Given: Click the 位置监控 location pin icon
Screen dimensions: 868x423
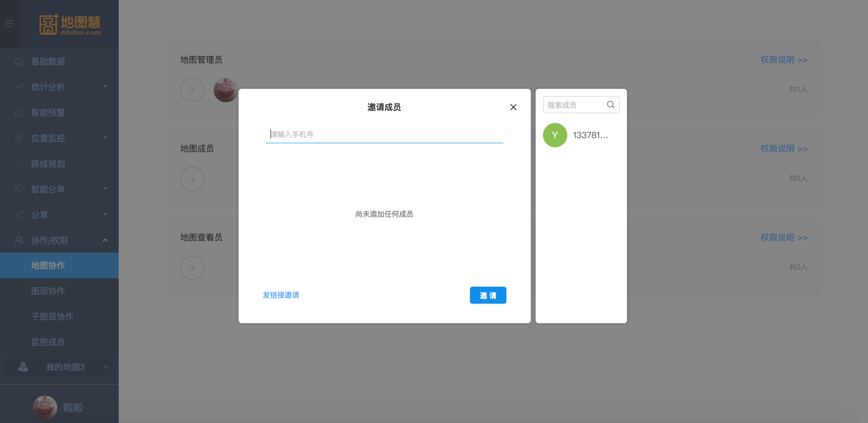Looking at the screenshot, I should click(x=19, y=138).
